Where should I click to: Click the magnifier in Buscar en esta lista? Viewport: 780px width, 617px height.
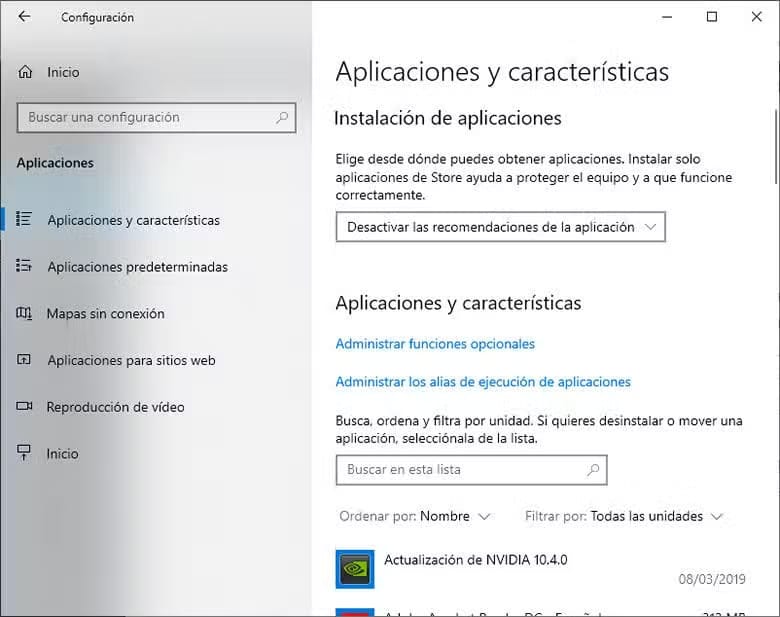click(x=593, y=469)
